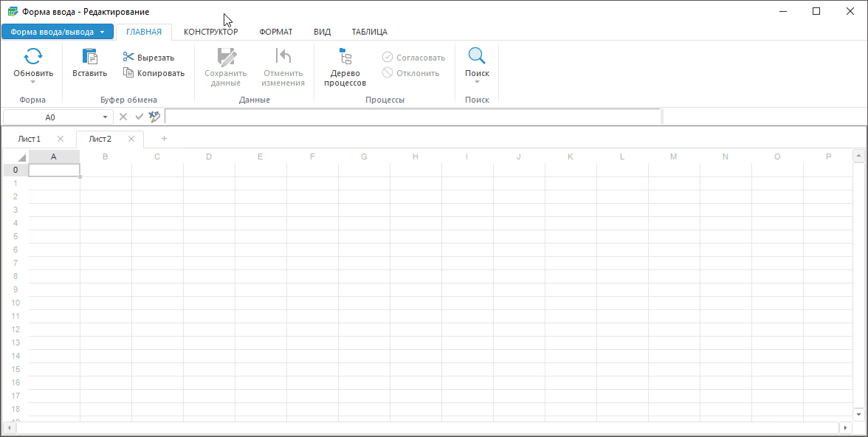Switch to the КОНСТРУКТОР ribbon tab
The height and width of the screenshot is (437, 868).
210,32
